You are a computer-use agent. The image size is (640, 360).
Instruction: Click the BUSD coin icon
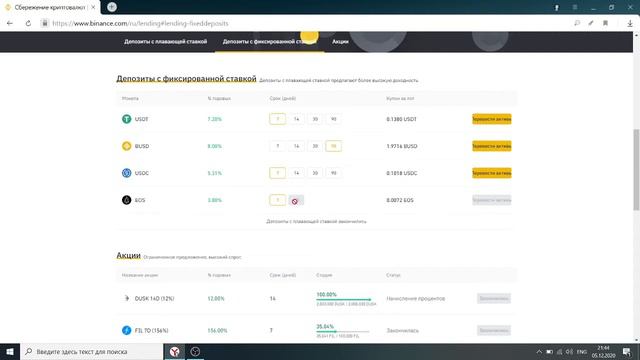127,146
